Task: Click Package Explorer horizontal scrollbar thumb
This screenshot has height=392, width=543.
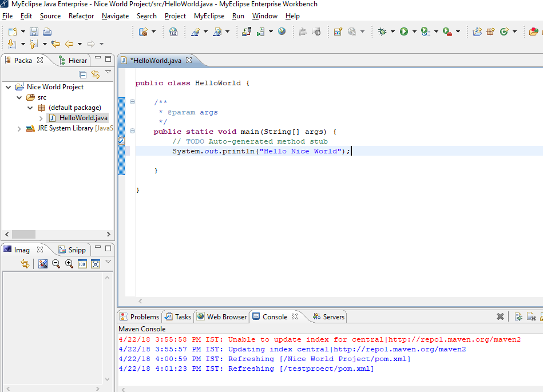Action: tap(23, 234)
